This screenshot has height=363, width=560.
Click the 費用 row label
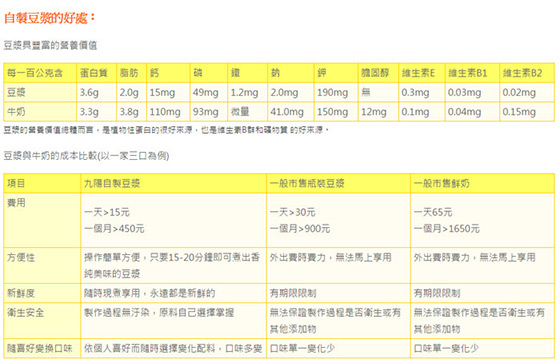pos(16,203)
